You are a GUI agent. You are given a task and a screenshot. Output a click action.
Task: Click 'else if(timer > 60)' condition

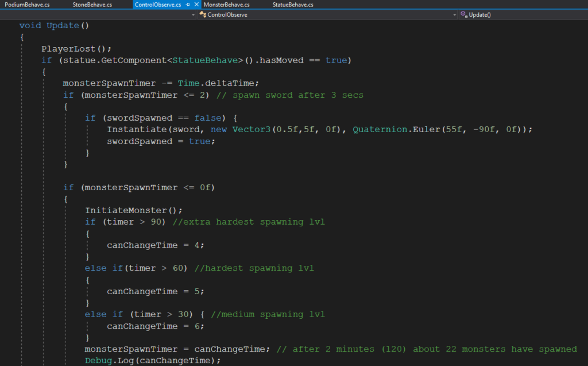(x=136, y=268)
